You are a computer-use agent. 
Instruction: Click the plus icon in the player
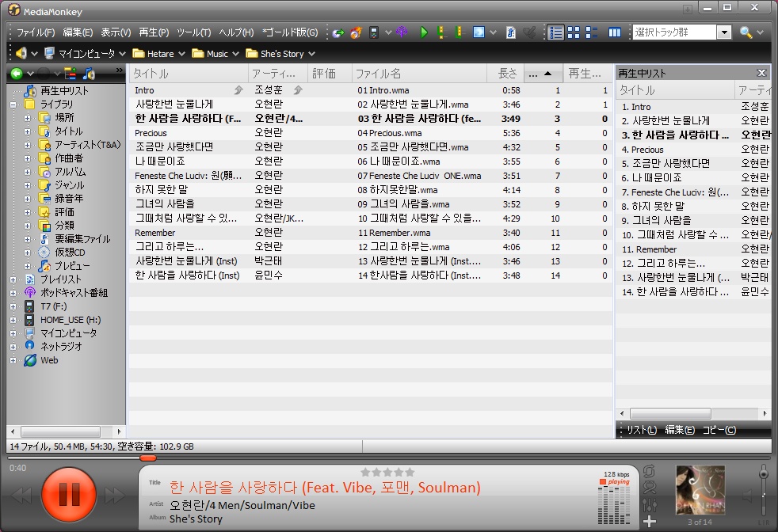click(650, 522)
